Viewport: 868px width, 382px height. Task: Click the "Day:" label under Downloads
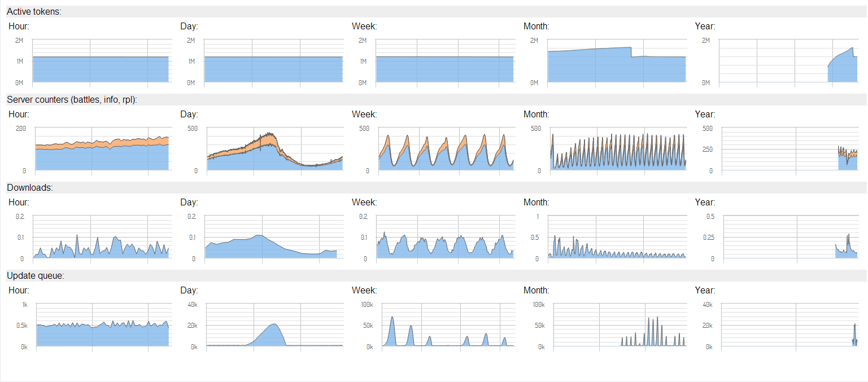(x=189, y=202)
